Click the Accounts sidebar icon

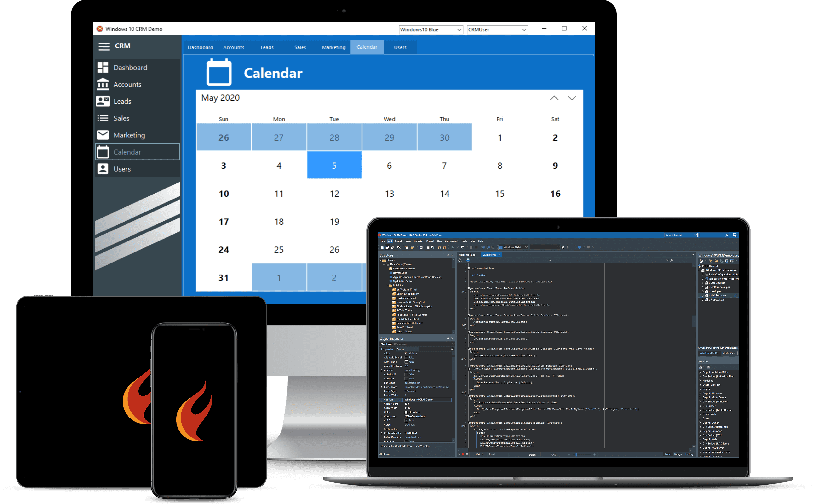[114, 84]
